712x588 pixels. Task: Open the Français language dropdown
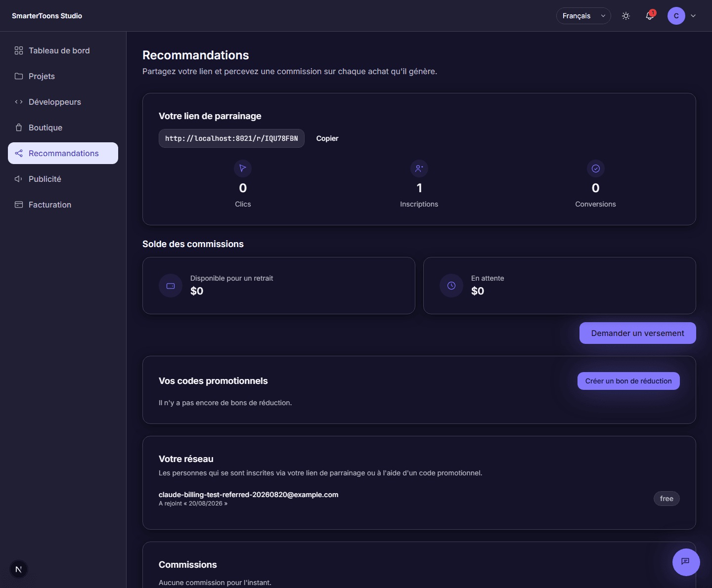(583, 16)
